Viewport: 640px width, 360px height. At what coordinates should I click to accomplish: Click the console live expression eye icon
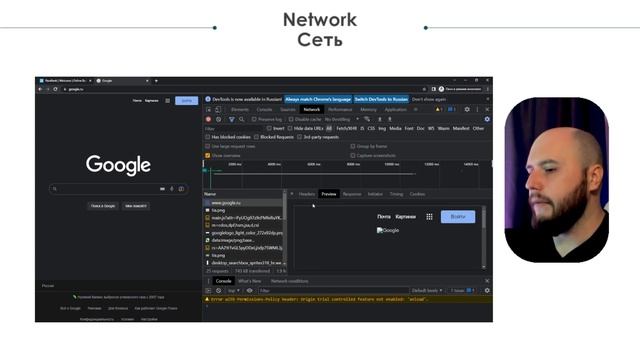tap(249, 291)
